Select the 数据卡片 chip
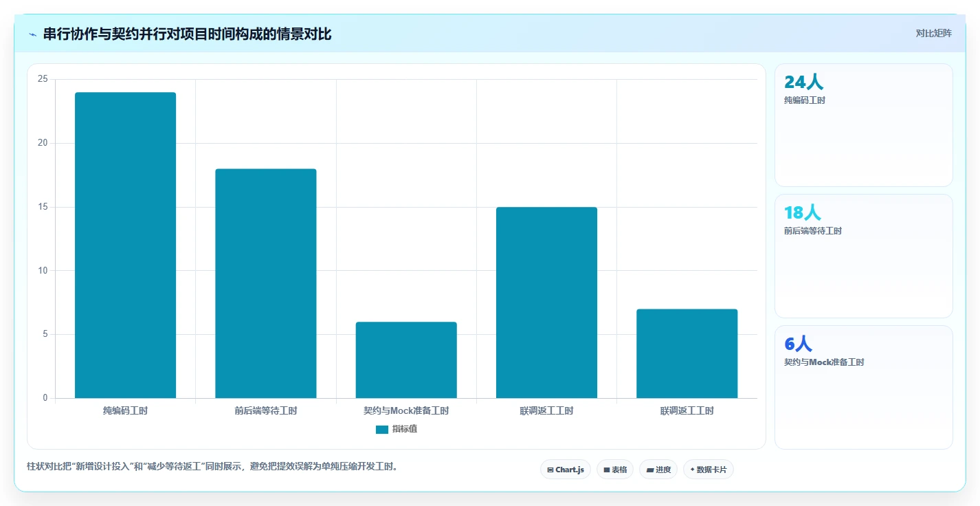This screenshot has height=506, width=980. (709, 470)
